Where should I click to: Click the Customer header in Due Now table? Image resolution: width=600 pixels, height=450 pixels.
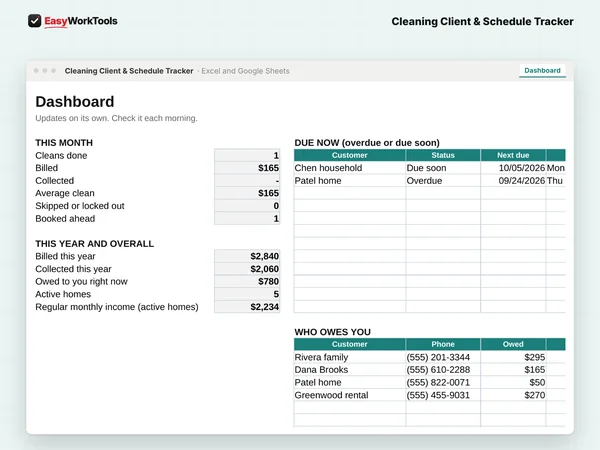pos(349,155)
